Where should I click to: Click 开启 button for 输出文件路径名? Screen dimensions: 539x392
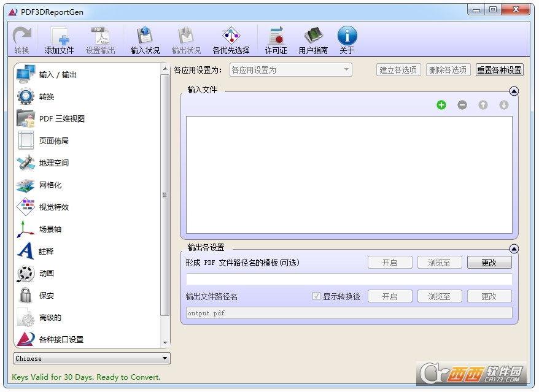[390, 296]
